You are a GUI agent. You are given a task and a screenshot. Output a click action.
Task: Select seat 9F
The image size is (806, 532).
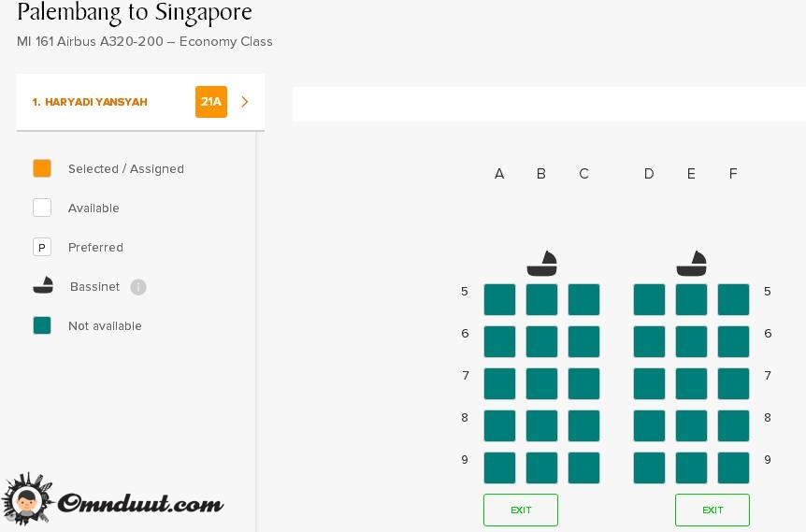[x=733, y=467]
